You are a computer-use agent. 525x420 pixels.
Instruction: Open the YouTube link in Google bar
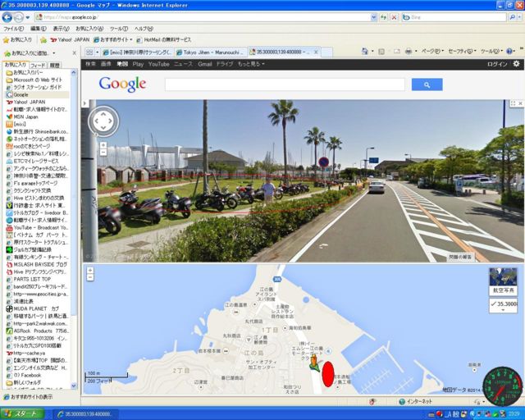click(x=158, y=63)
